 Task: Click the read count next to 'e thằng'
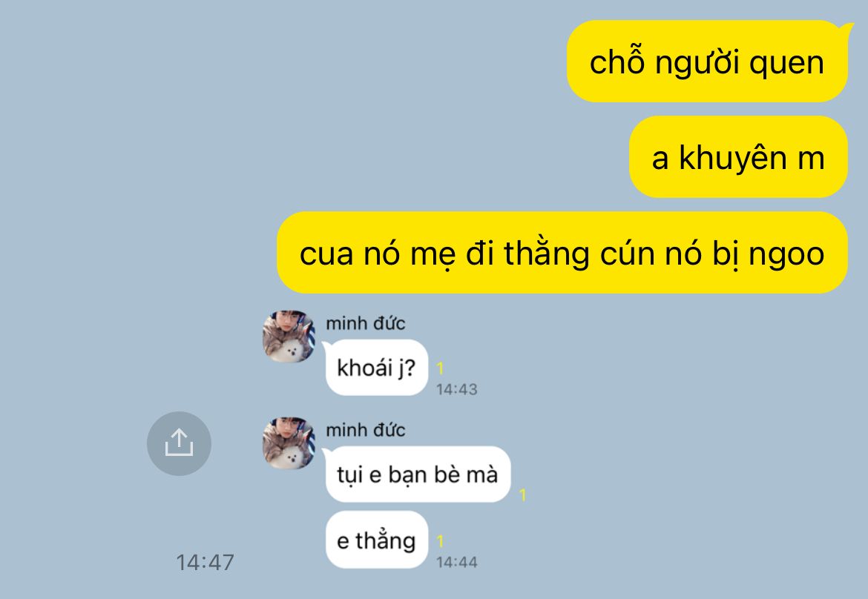click(440, 541)
